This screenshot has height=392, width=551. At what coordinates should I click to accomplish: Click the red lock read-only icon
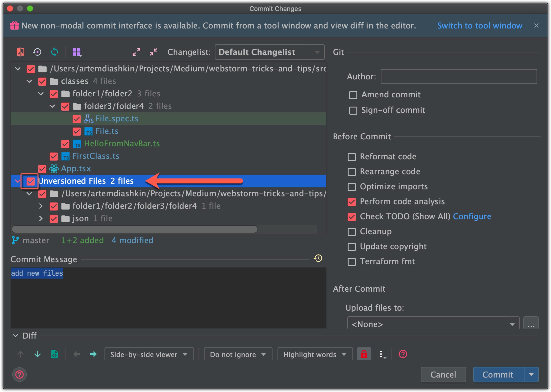pyautogui.click(x=364, y=354)
